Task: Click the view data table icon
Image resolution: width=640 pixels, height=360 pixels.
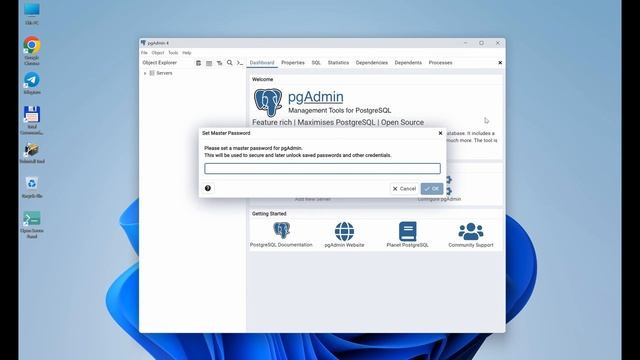Action: point(209,63)
